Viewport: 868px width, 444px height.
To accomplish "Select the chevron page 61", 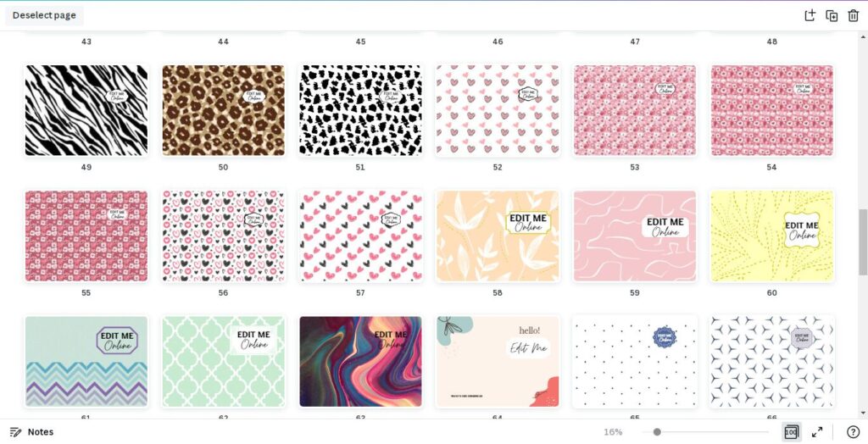I will pos(86,362).
